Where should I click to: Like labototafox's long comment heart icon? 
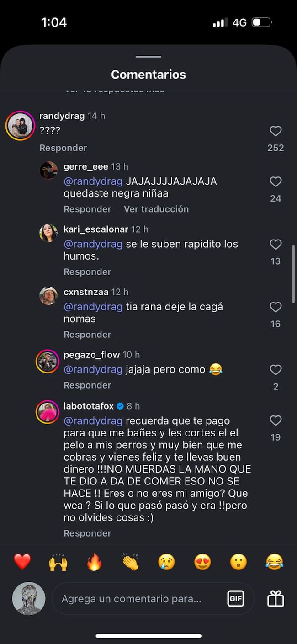pyautogui.click(x=276, y=420)
